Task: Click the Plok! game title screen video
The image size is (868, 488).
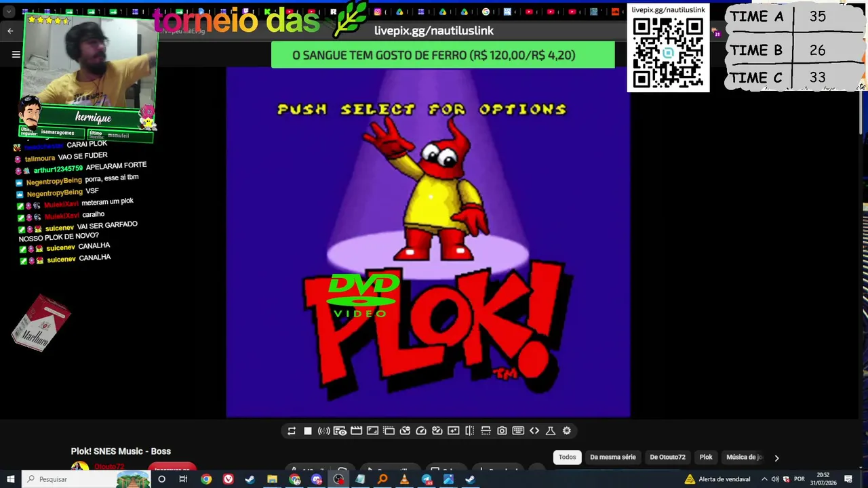Action: tap(428, 243)
